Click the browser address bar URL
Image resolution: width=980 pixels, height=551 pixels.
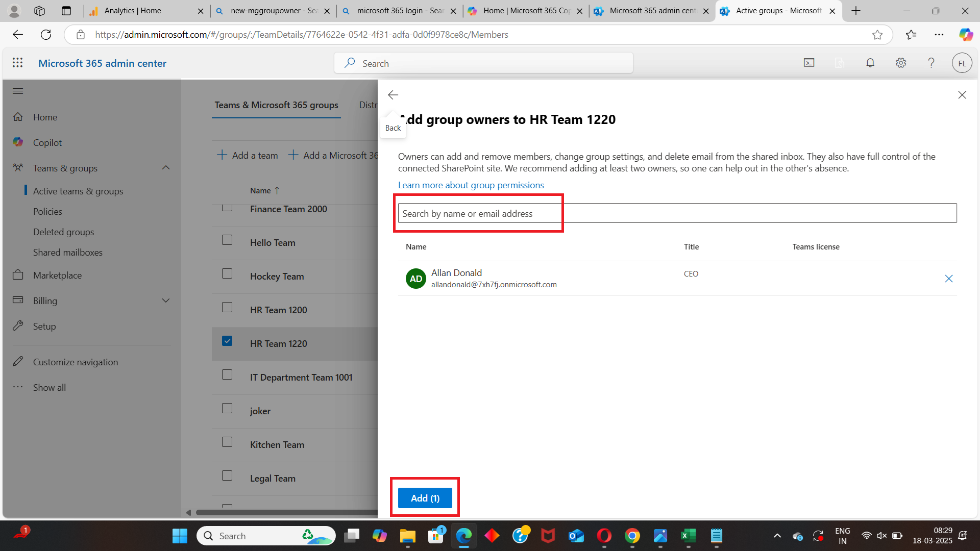(302, 35)
